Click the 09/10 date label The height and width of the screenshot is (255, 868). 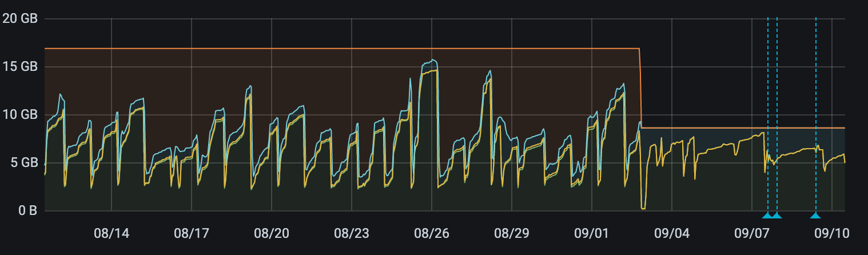click(x=831, y=233)
